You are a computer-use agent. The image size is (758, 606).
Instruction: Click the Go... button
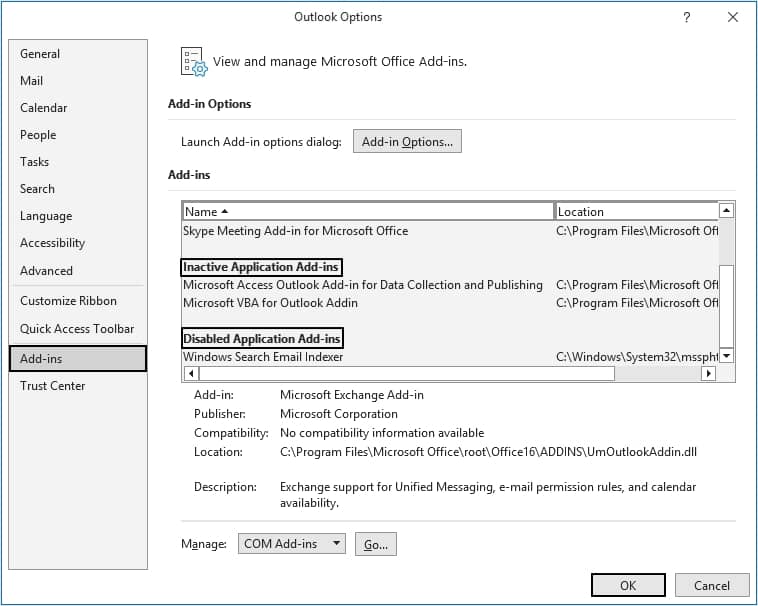click(x=376, y=544)
